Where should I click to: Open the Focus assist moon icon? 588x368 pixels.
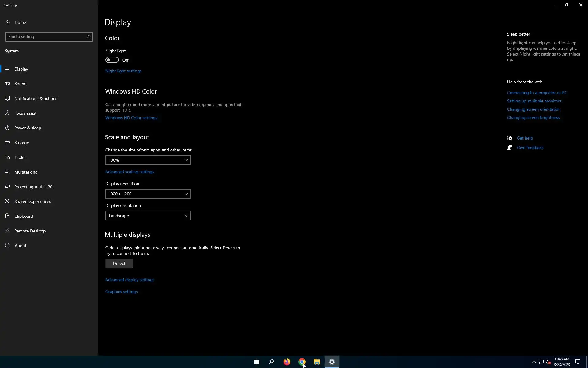pyautogui.click(x=7, y=113)
